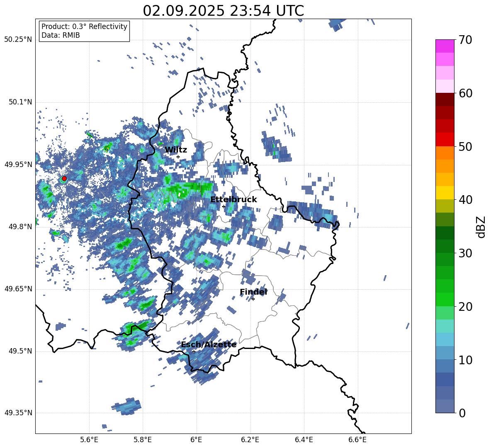Click the red radar location marker
This screenshot has width=491, height=448.
click(64, 179)
